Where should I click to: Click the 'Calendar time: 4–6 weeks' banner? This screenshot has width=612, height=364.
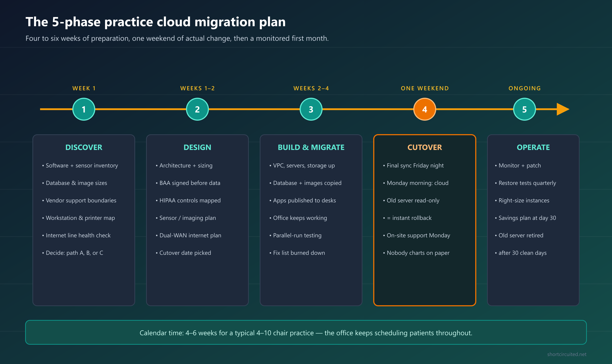306,332
